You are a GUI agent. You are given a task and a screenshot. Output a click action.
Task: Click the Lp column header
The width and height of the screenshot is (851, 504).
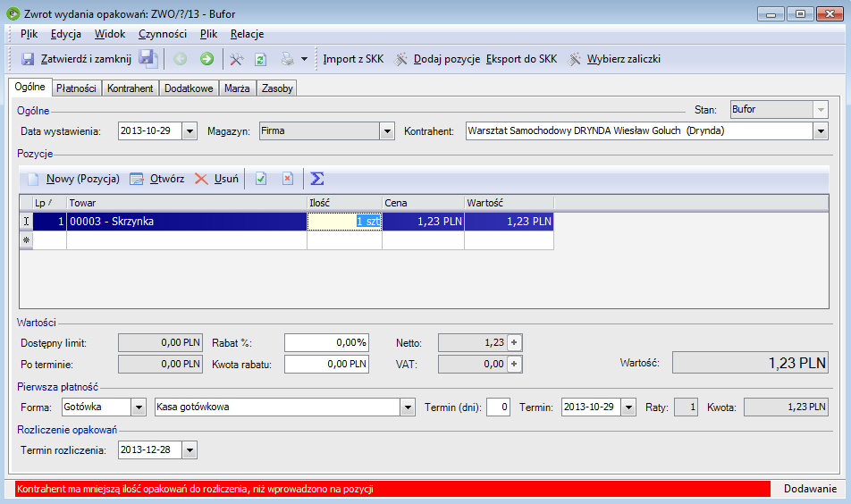click(49, 204)
